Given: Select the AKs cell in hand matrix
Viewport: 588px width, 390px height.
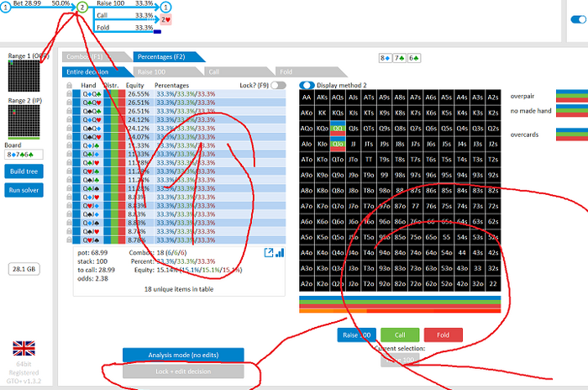Looking at the screenshot, I should [322, 97].
